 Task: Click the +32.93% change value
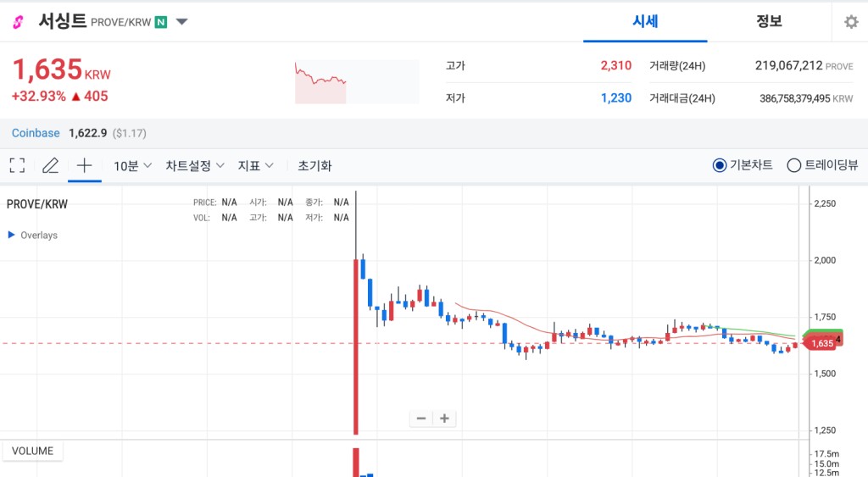coord(39,97)
